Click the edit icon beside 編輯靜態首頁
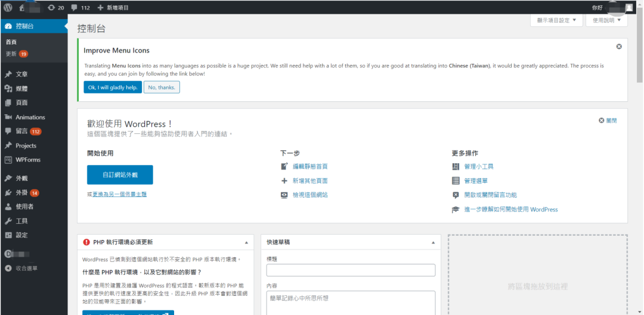This screenshot has width=644, height=315. click(284, 167)
